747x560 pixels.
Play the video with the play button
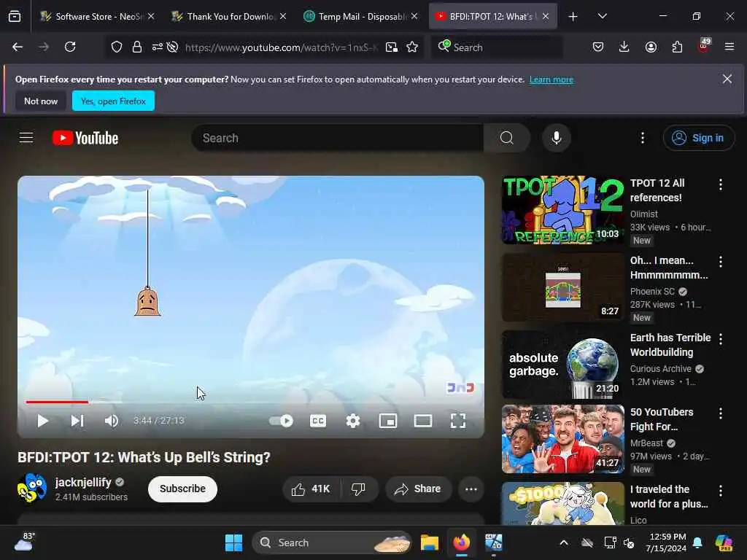(43, 421)
